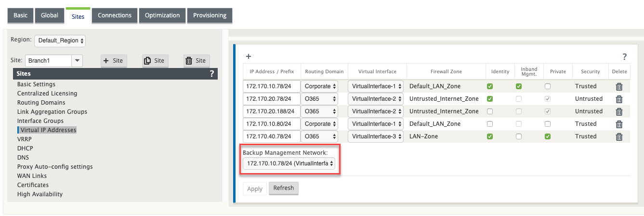The image size is (644, 216).
Task: Open Centralized Licensing
Action: 47,94
